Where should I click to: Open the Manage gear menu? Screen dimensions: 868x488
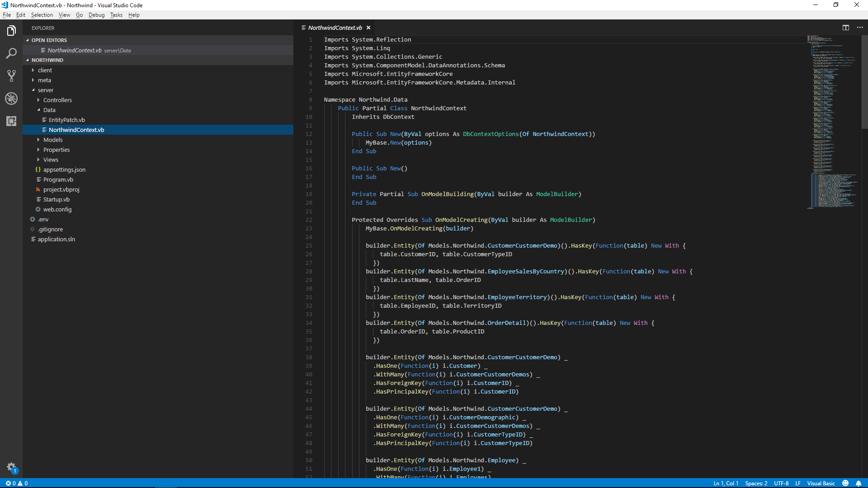click(x=11, y=468)
